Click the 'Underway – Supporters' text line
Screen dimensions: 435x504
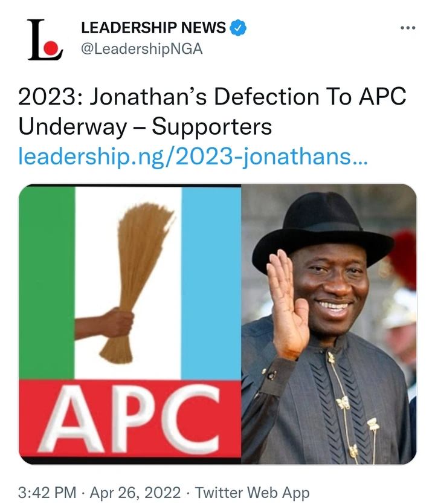(145, 128)
